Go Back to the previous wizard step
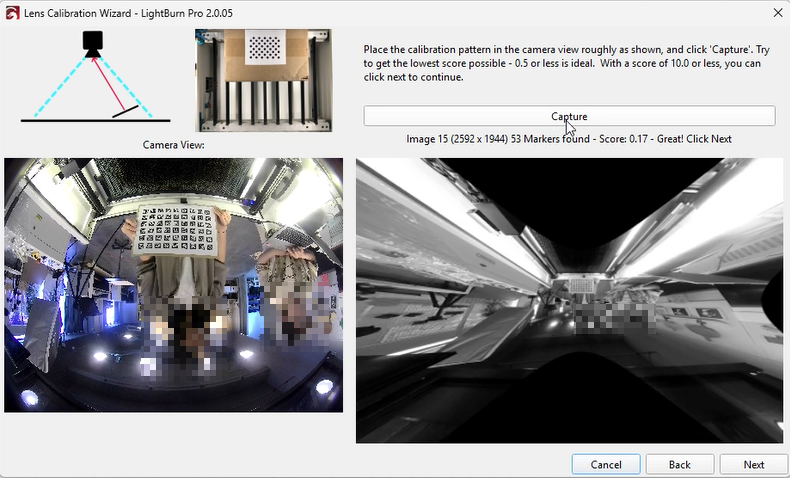The image size is (790, 478). (680, 464)
